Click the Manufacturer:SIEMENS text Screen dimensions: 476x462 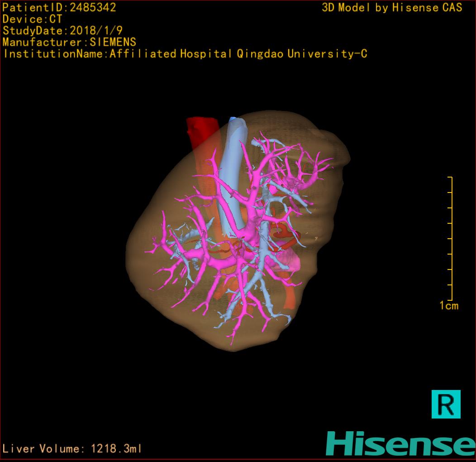point(69,42)
